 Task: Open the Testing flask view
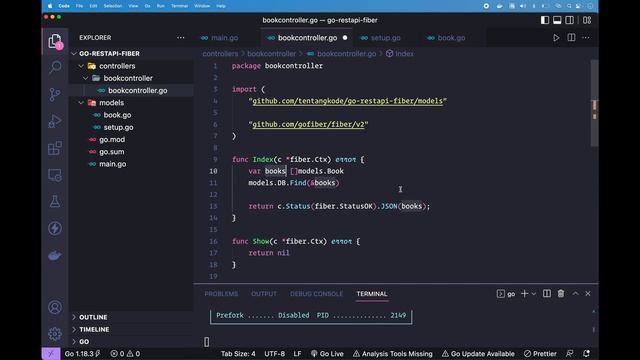point(55,201)
